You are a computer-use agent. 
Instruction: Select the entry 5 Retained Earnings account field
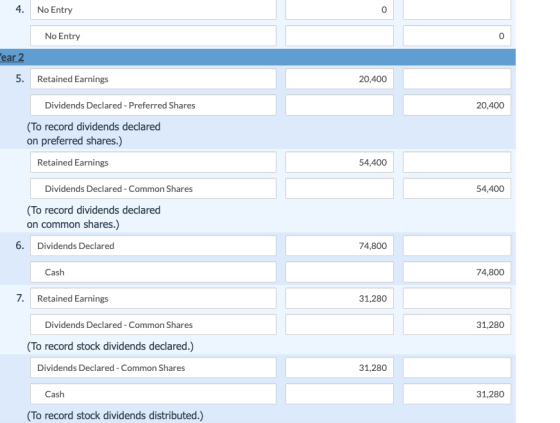point(153,79)
